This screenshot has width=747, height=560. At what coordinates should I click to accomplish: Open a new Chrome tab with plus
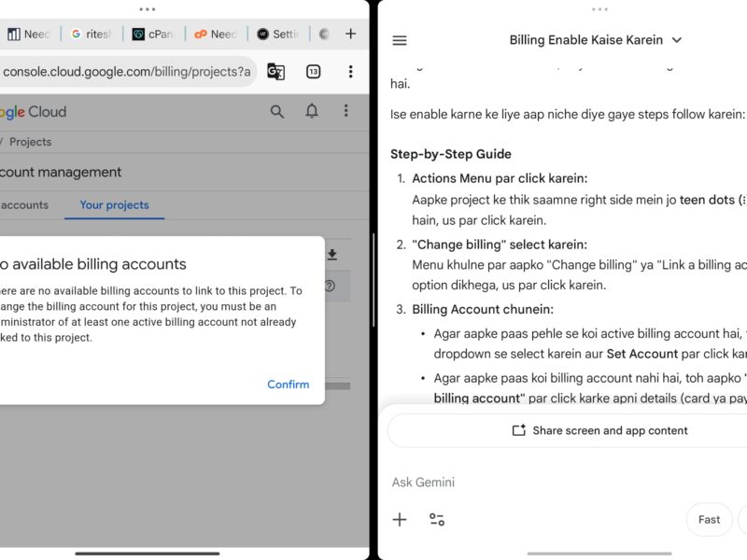click(351, 34)
